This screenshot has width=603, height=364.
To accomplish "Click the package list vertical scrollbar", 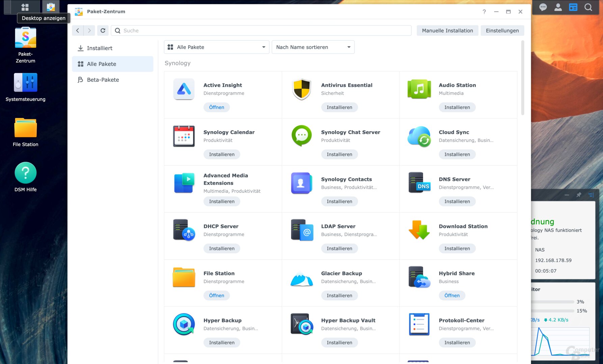I will 523,78.
